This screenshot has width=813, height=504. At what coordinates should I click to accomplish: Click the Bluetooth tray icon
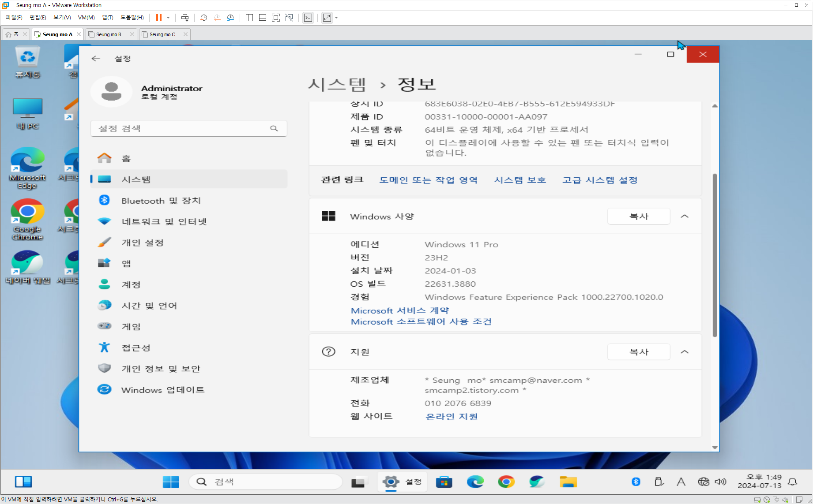[x=636, y=482]
